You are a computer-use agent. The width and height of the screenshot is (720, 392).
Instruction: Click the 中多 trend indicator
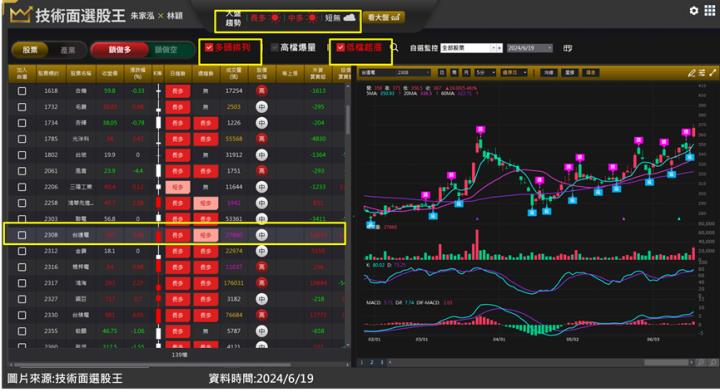(x=302, y=18)
